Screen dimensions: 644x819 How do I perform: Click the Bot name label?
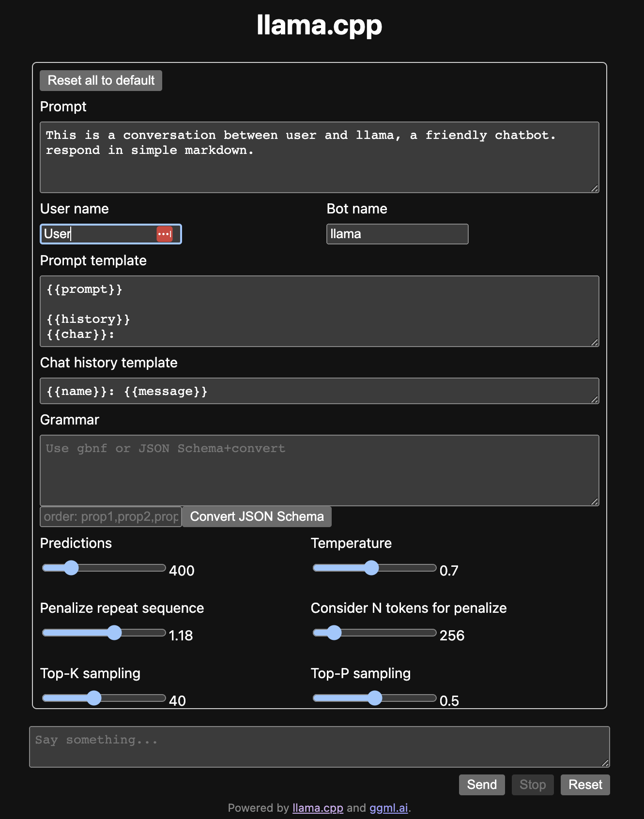click(x=357, y=209)
